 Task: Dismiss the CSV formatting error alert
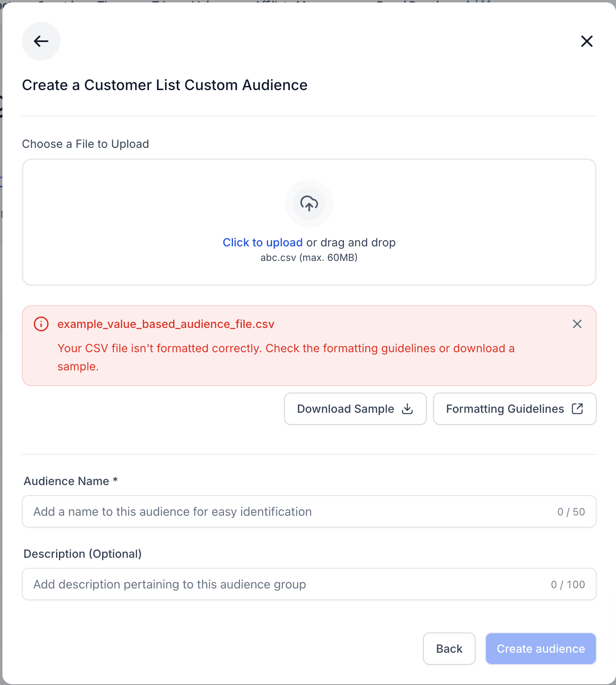click(x=577, y=324)
